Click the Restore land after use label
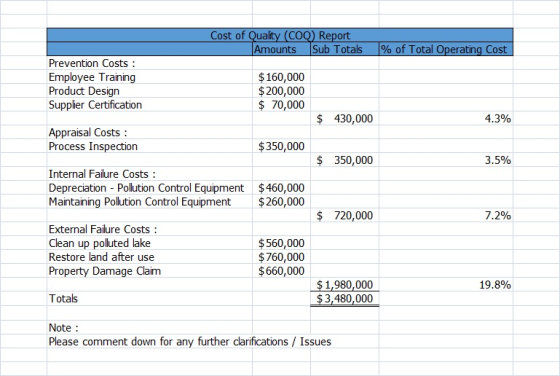 pyautogui.click(x=101, y=257)
